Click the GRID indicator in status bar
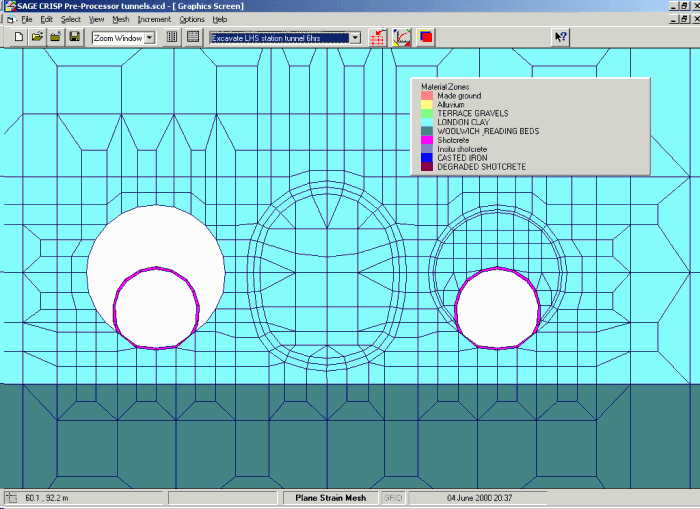Screen dimensions: 700x509 pos(393,498)
